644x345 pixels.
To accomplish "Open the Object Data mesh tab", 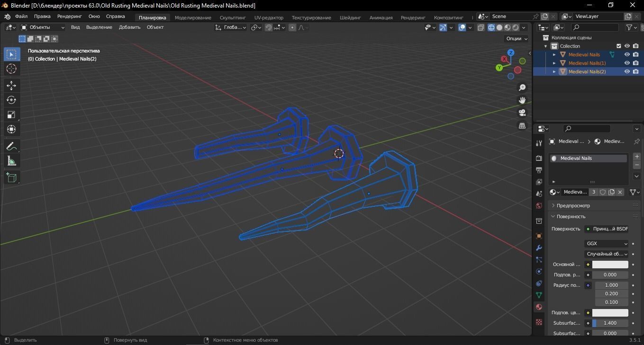I will tap(539, 295).
